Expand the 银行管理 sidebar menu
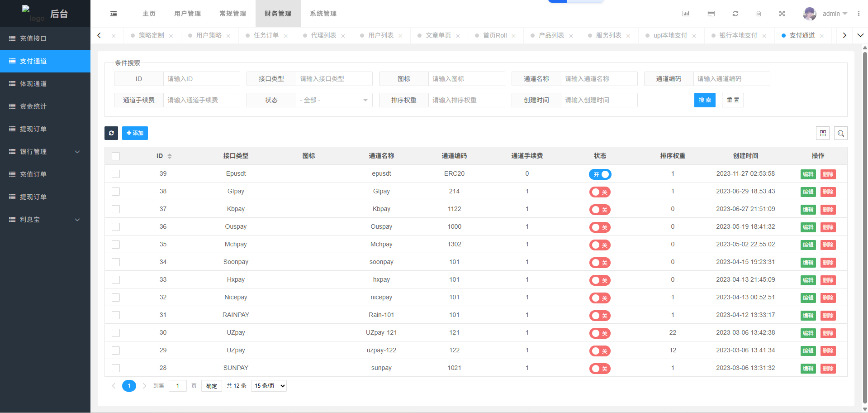 [45, 152]
